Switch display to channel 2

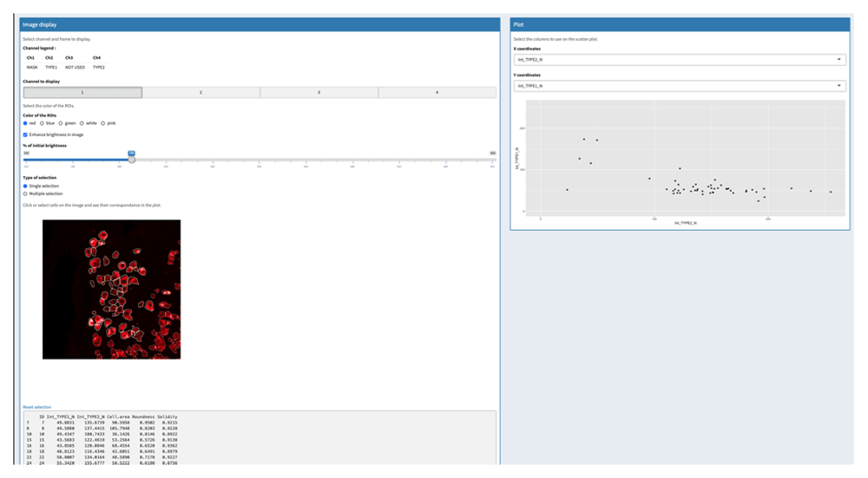[201, 92]
